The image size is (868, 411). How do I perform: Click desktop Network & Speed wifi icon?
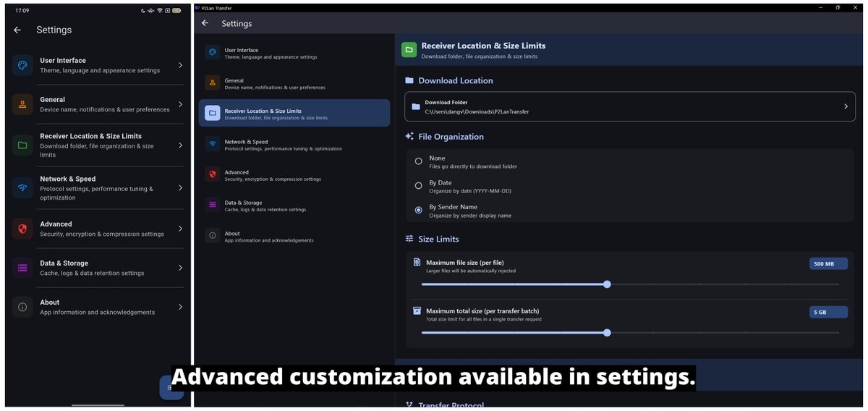pos(212,144)
